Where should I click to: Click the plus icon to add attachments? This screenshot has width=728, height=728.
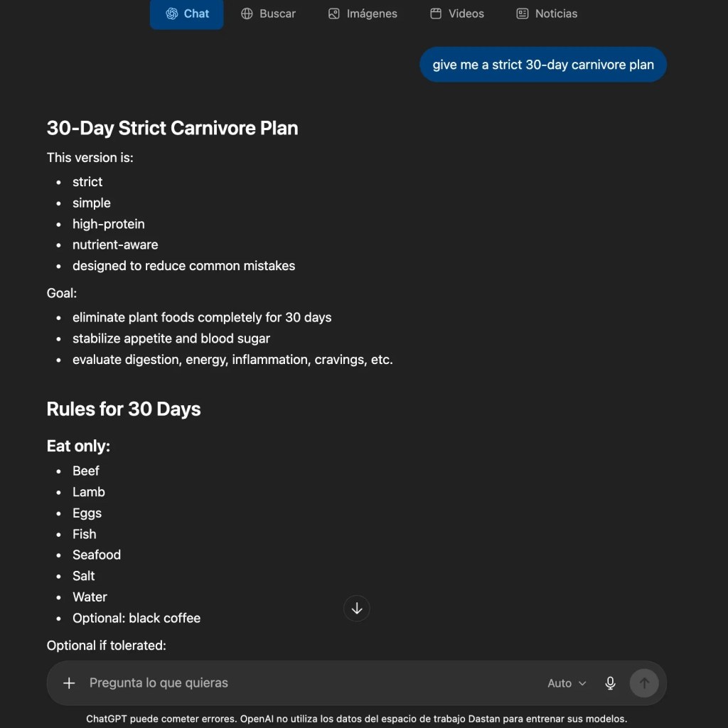69,683
